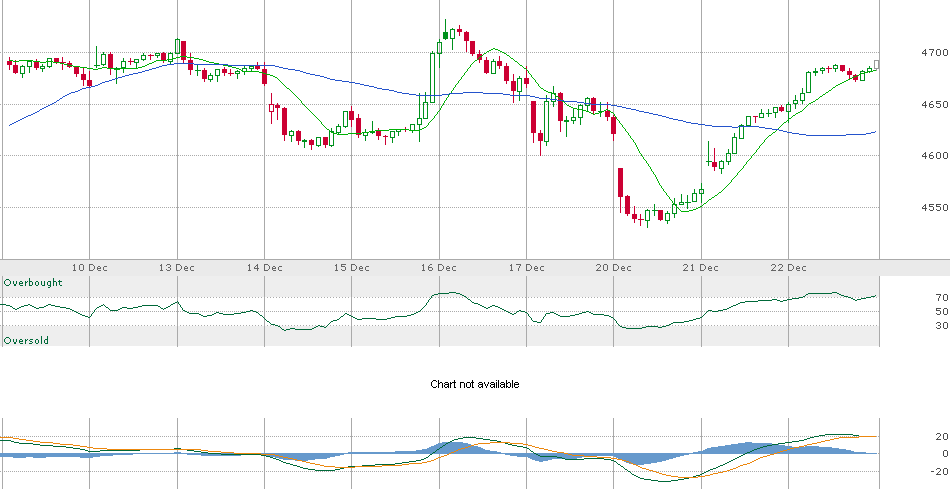Click the 21 Dec date label
Image resolution: width=950 pixels, height=489 pixels.
point(701,267)
